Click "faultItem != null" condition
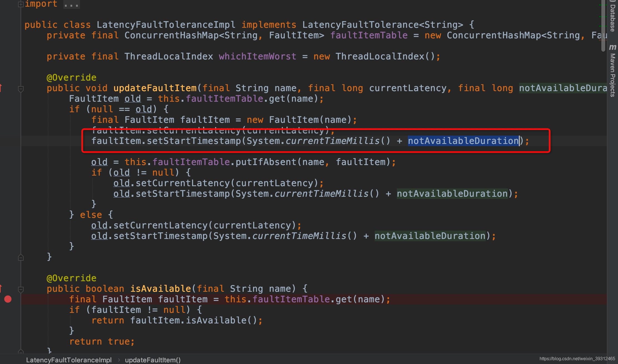The width and height of the screenshot is (618, 364). pos(138,310)
